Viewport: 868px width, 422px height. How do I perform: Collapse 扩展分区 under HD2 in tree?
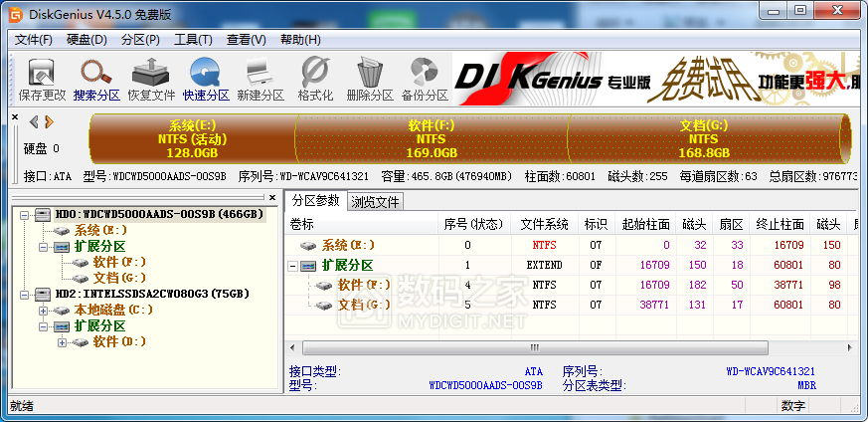tap(43, 326)
